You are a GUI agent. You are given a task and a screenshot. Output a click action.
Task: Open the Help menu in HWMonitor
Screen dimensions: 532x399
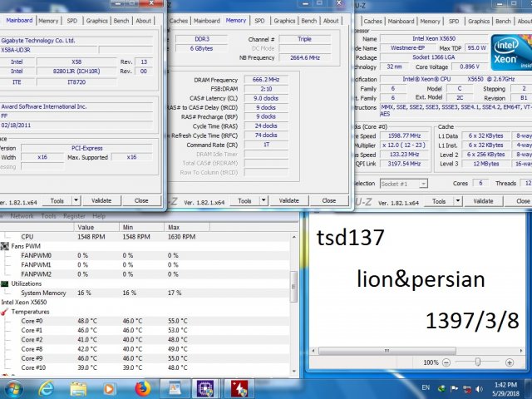point(99,216)
